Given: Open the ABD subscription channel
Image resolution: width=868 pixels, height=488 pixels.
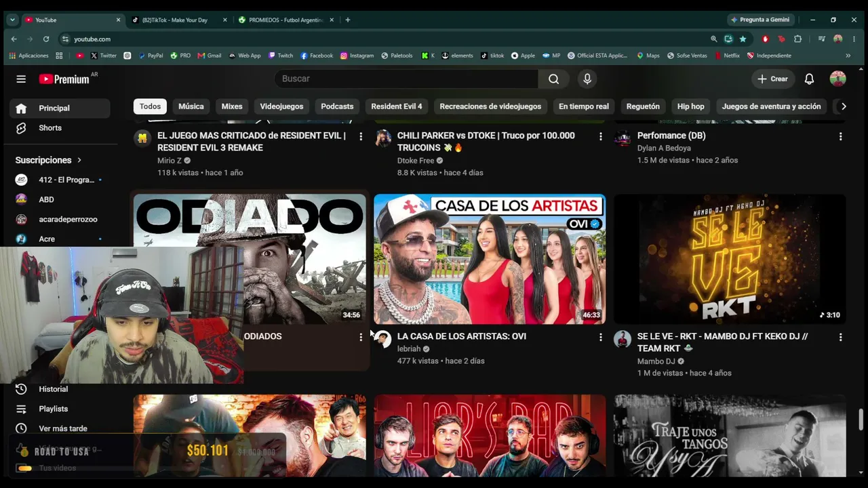Looking at the screenshot, I should pos(60,200).
